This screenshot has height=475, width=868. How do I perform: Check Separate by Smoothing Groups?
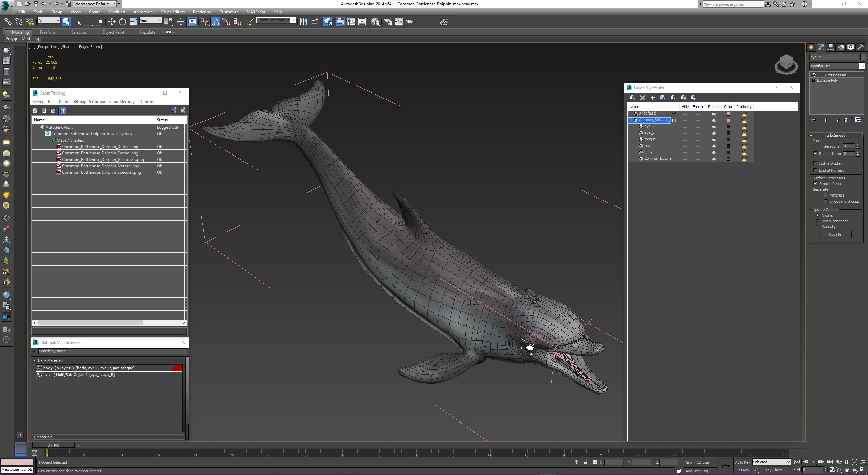coord(826,201)
